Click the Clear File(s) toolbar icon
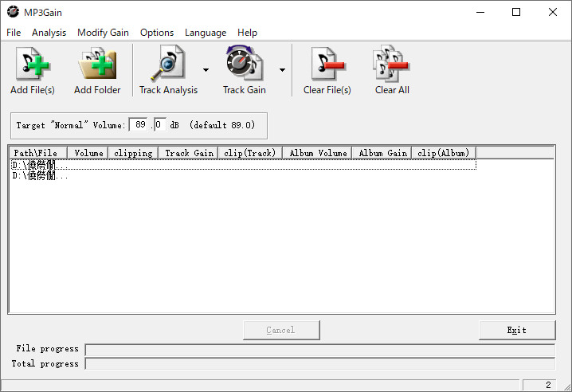Viewport: 572px width, 392px height. click(327, 70)
